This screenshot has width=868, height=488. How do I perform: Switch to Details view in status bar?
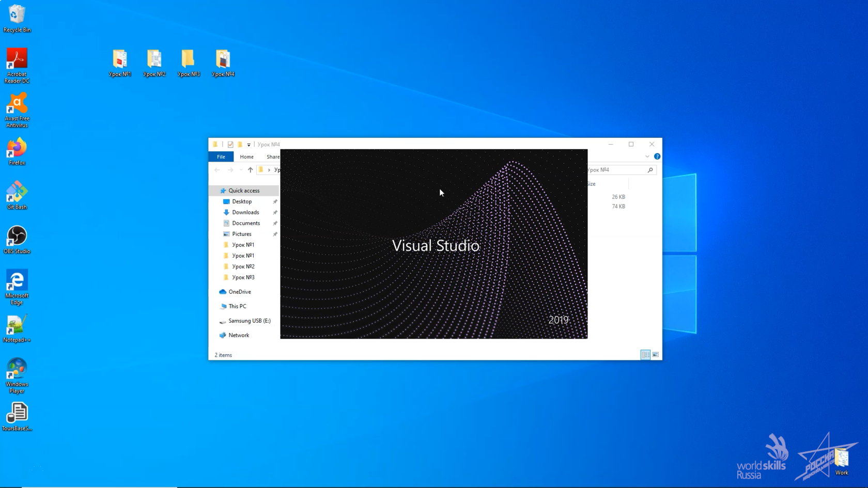(x=645, y=355)
